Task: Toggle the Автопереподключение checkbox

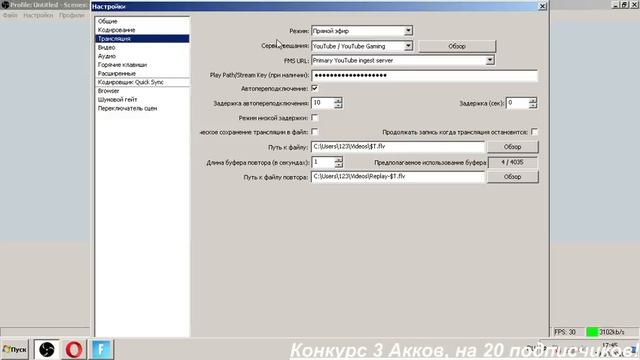Action: (314, 88)
